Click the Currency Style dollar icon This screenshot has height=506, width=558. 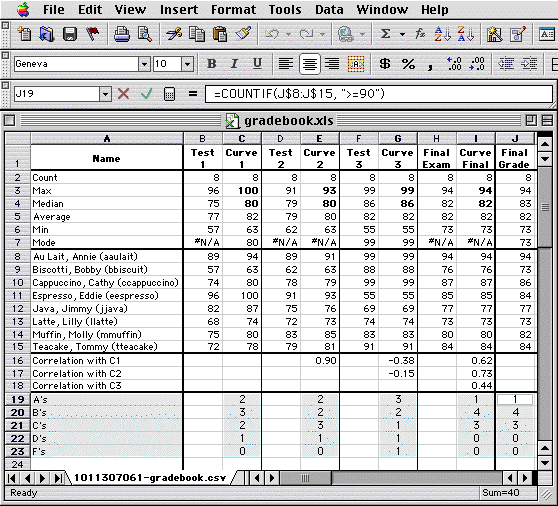[385, 64]
